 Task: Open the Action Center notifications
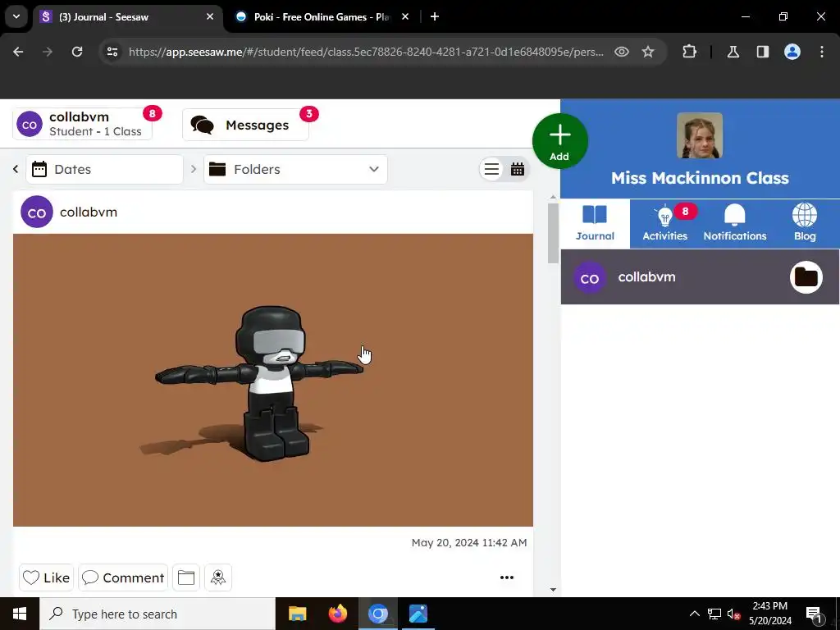[x=814, y=614]
